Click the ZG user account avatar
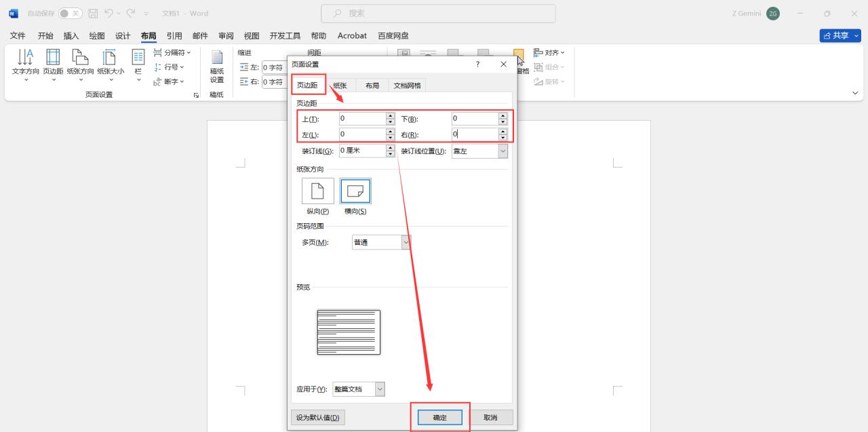The width and height of the screenshot is (868, 432). (x=773, y=14)
